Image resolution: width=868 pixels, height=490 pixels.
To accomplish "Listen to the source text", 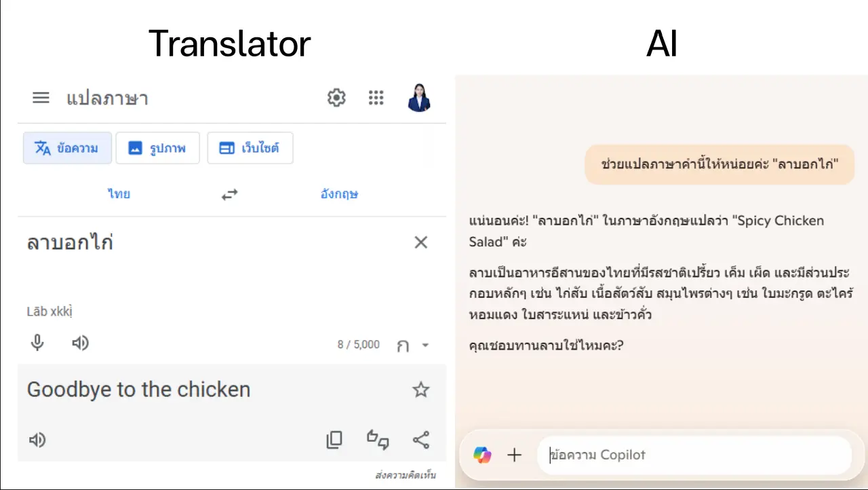I will [x=80, y=343].
